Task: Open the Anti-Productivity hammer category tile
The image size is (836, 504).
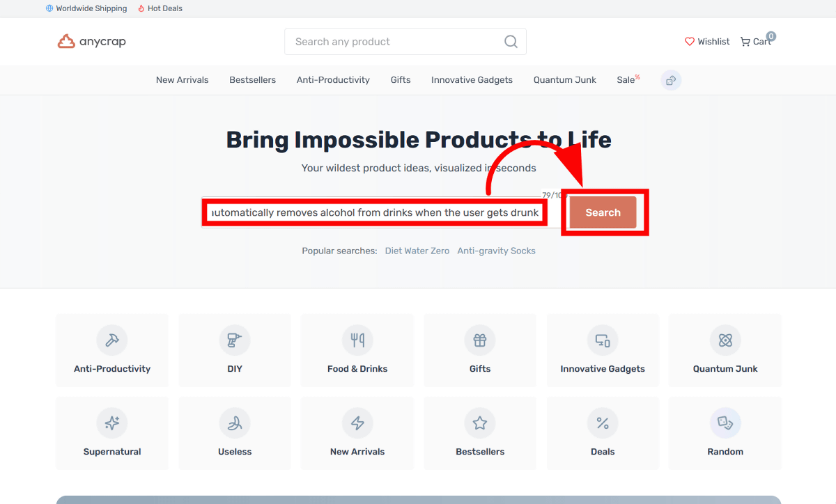Action: coord(112,350)
